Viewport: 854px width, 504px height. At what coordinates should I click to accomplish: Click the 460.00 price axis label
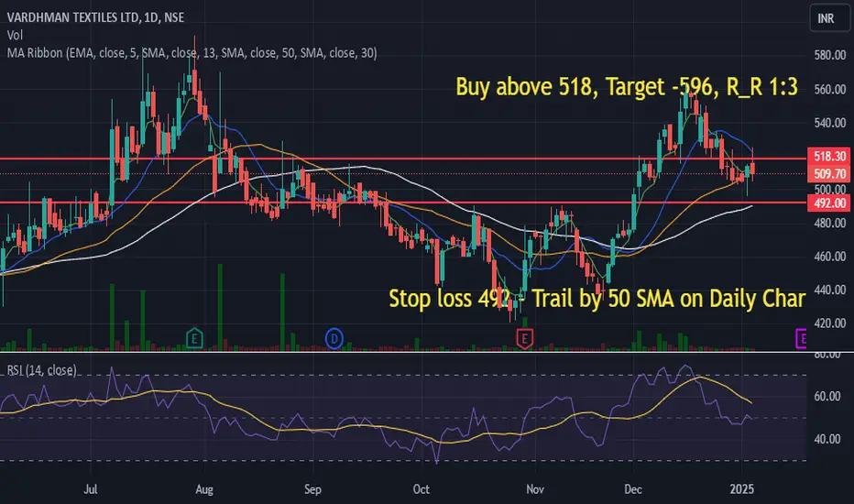[830, 256]
